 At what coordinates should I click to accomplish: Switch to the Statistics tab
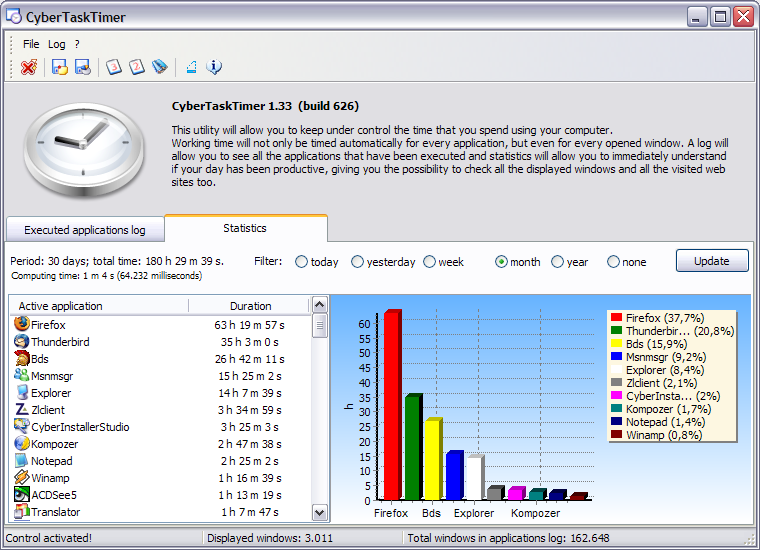[245, 228]
